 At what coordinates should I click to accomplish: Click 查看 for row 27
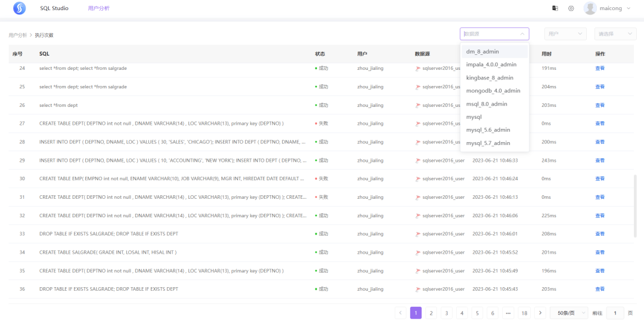[x=600, y=124]
